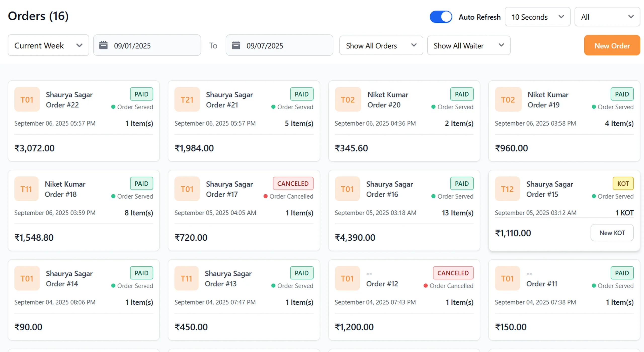Screen dimensions: 644x352
Task: Click New KOT button on Order #15
Action: [612, 233]
